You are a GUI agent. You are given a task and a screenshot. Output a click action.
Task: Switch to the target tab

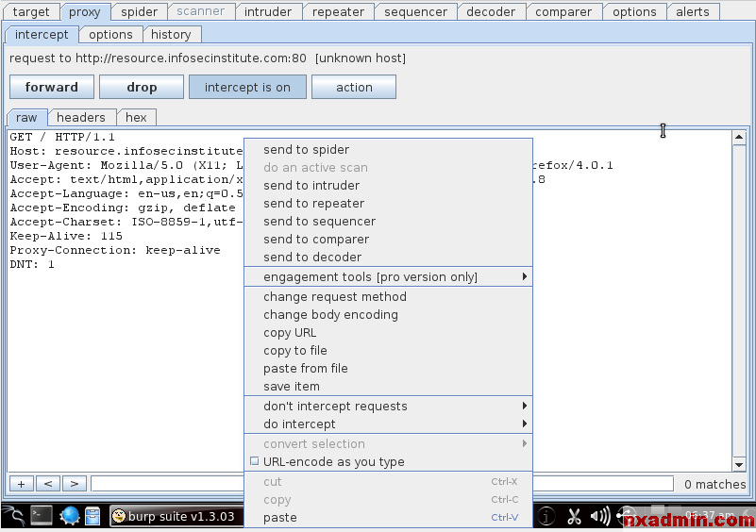click(x=31, y=12)
